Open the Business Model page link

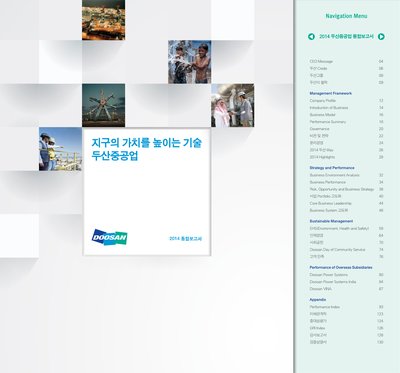pos(322,115)
